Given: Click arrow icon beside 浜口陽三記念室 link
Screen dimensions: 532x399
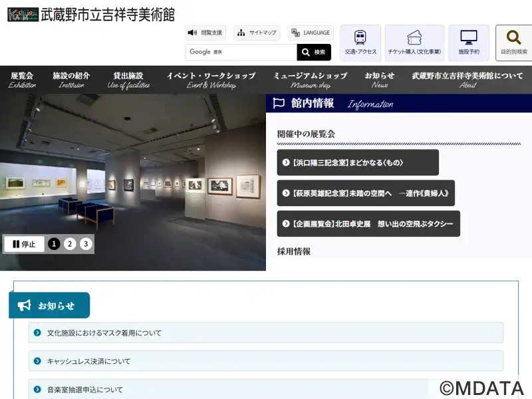Looking at the screenshot, I should click(x=286, y=162).
